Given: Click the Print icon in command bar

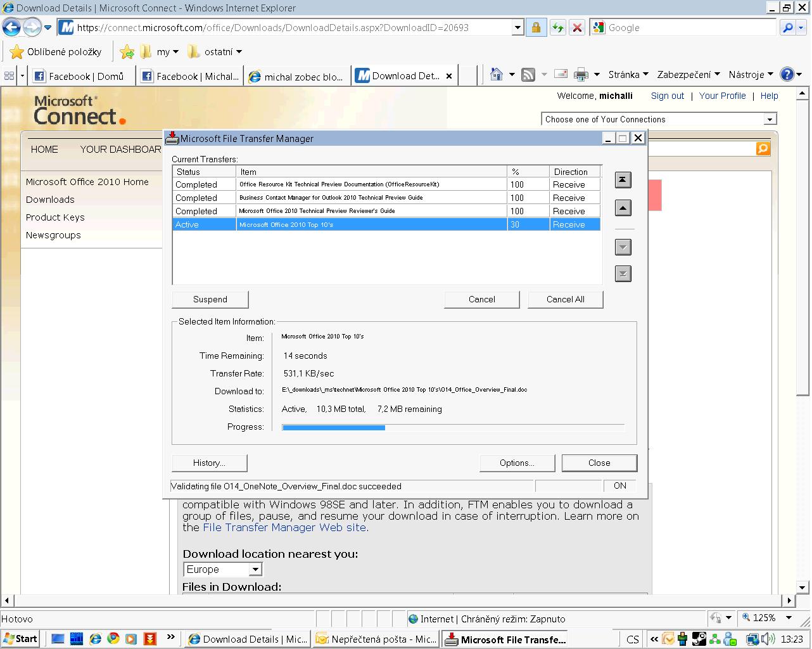Looking at the screenshot, I should [581, 75].
